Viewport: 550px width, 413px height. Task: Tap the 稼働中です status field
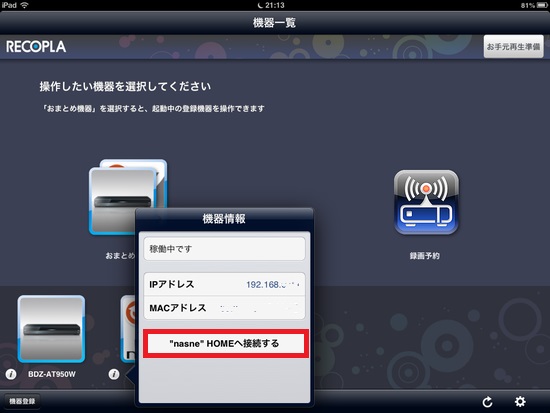coord(224,249)
